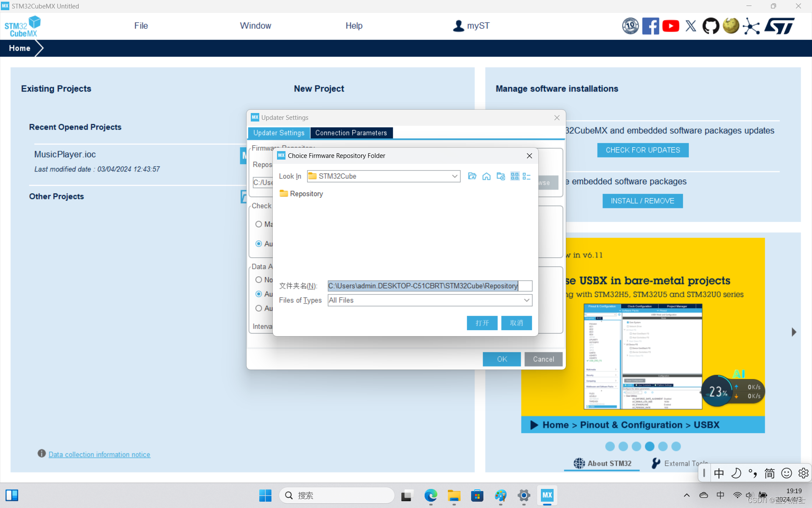Select the 'Ma' check radio option
812x508 pixels.
click(x=259, y=224)
